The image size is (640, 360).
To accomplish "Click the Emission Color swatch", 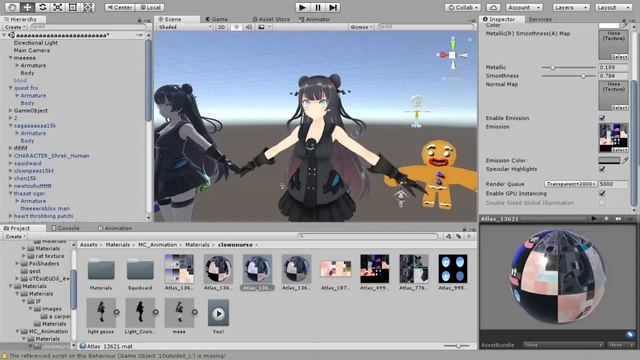I will coord(609,160).
